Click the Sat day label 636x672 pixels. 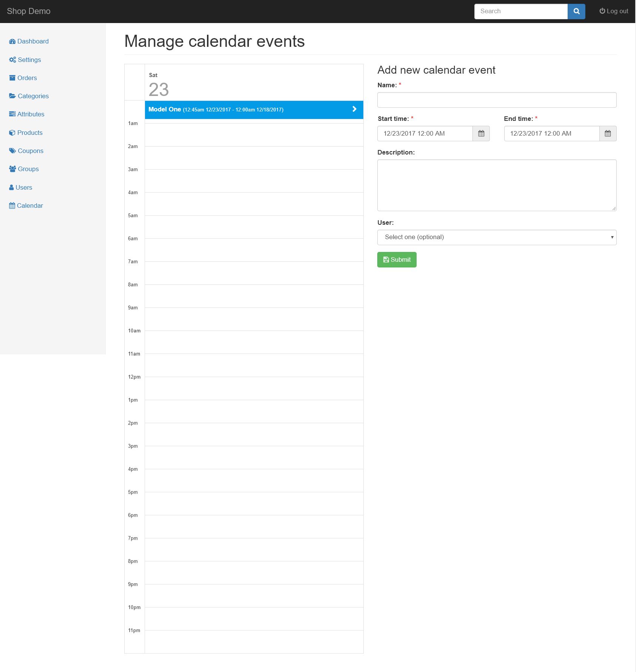[153, 75]
